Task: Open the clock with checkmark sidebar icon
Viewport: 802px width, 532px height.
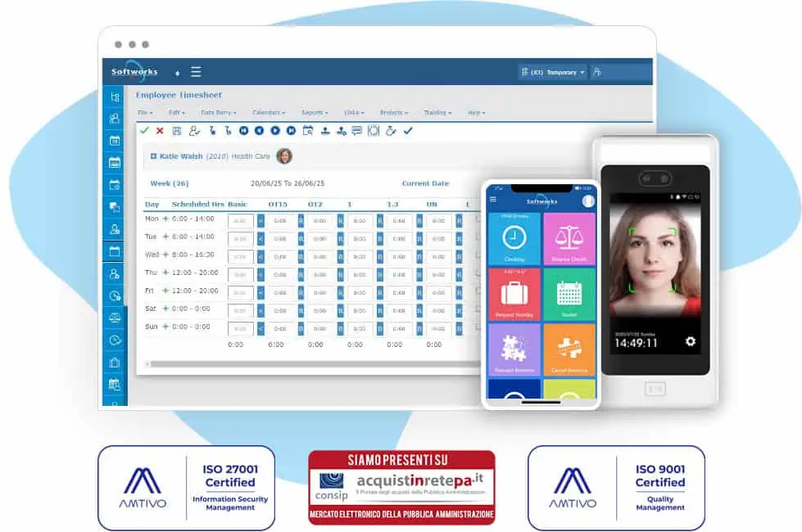Action: 115,340
